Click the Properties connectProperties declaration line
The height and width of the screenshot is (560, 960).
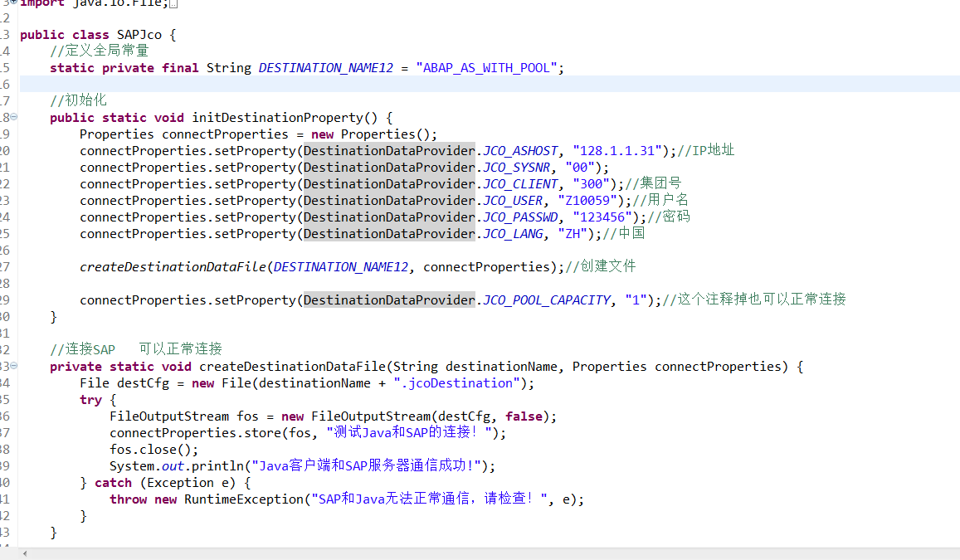coord(258,134)
